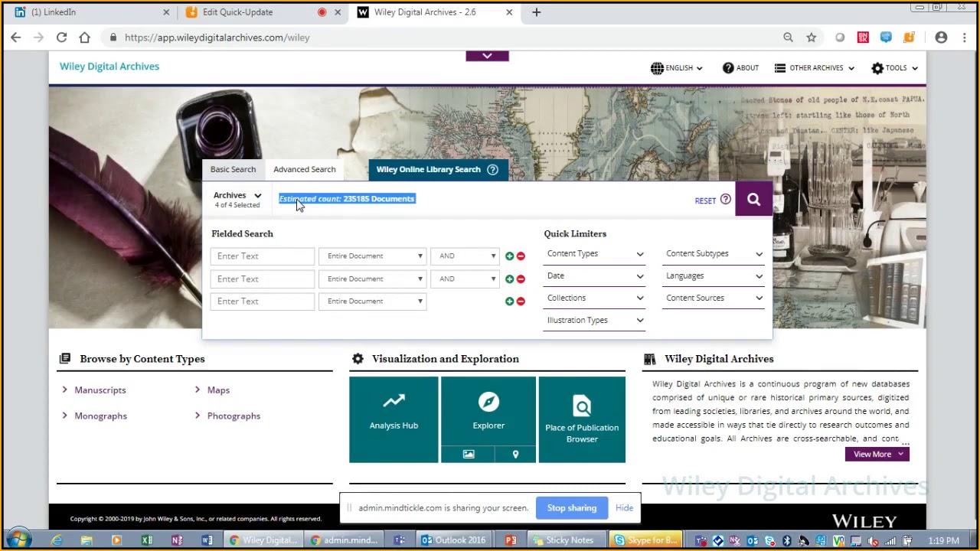Click the Windows Start button

coord(18,540)
